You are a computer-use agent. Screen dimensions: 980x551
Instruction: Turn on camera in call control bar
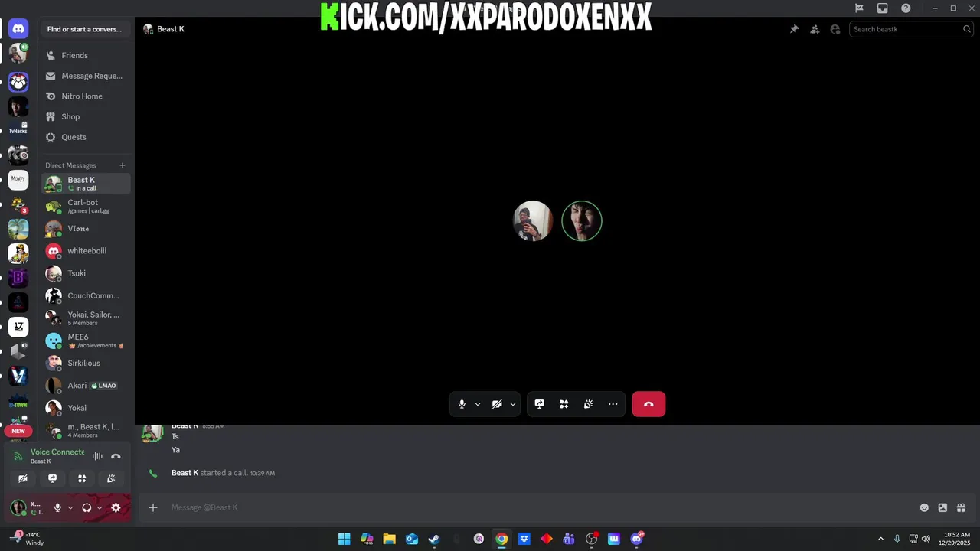point(497,404)
